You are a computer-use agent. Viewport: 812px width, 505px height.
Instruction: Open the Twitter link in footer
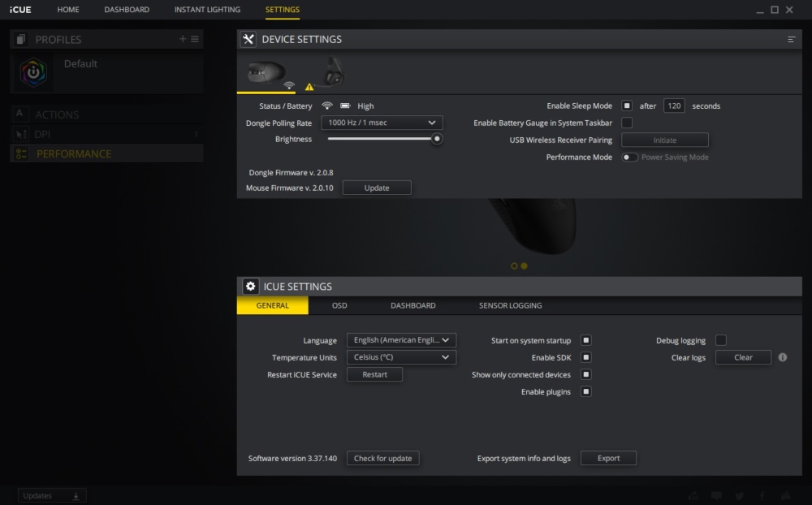click(x=740, y=496)
